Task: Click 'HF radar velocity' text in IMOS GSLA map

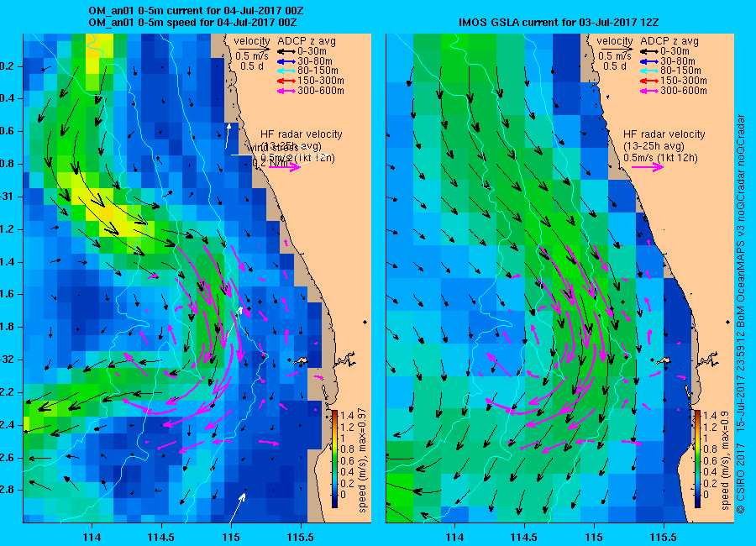Action: 664,134
